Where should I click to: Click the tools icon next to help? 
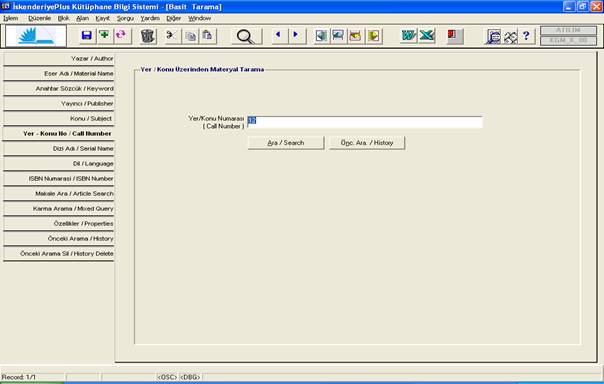point(510,36)
